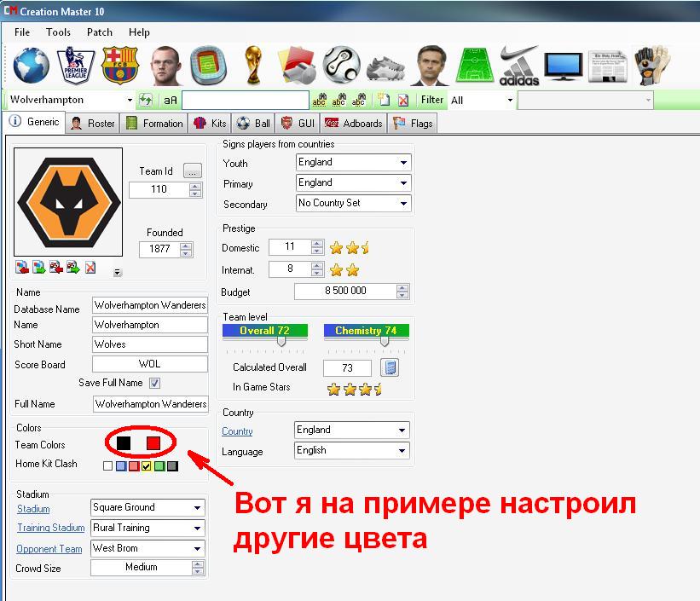Image resolution: width=700 pixels, height=601 pixels.
Task: Click the Founded 1877 stepper arrows
Action: click(x=186, y=249)
